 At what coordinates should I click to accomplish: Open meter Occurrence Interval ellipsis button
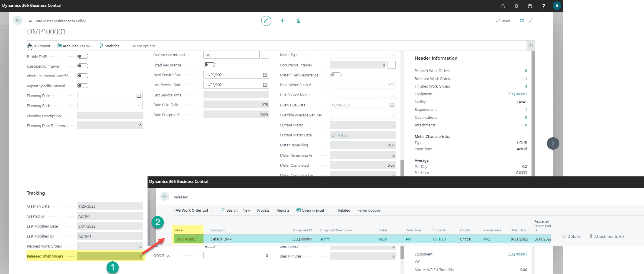coord(392,65)
